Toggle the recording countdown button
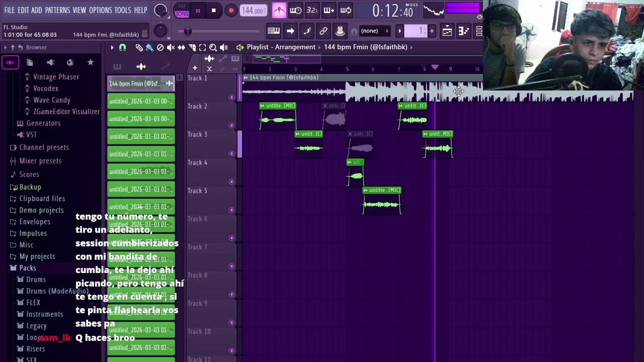 coord(312,10)
